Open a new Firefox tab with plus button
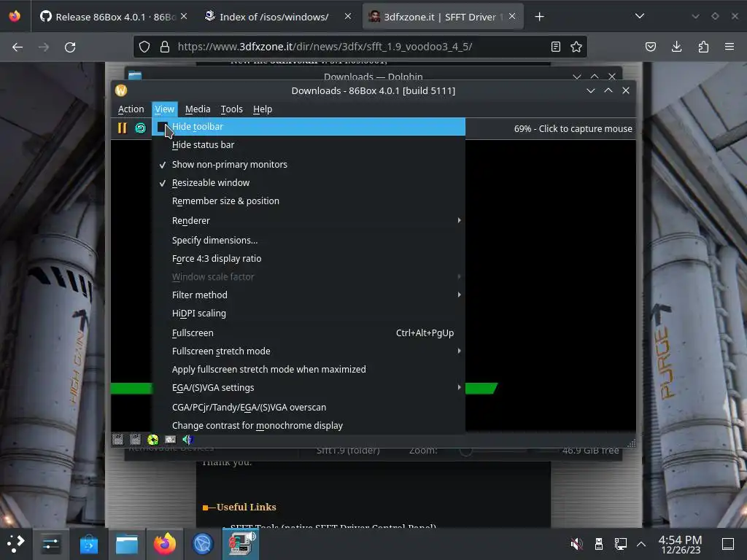Image resolution: width=747 pixels, height=560 pixels. 539,17
